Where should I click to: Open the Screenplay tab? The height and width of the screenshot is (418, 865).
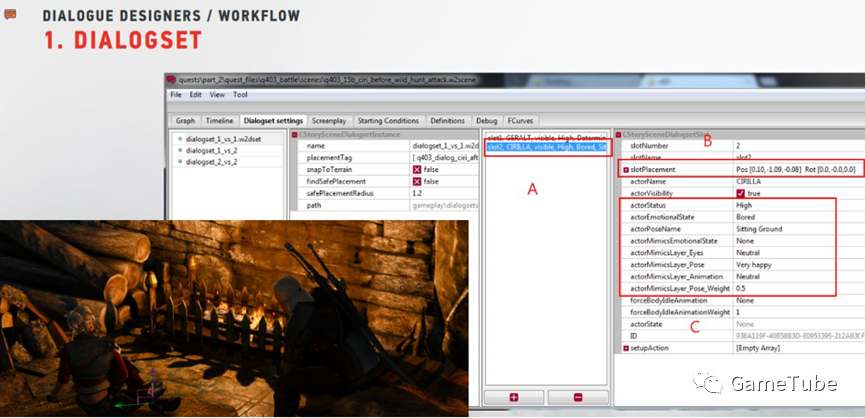click(x=328, y=121)
